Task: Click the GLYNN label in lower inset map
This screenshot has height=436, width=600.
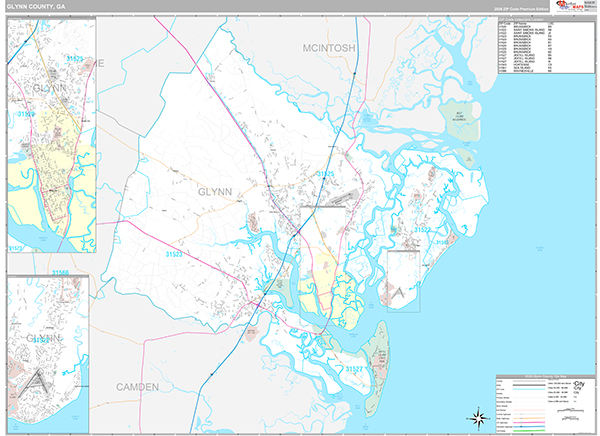Action: 44,338
